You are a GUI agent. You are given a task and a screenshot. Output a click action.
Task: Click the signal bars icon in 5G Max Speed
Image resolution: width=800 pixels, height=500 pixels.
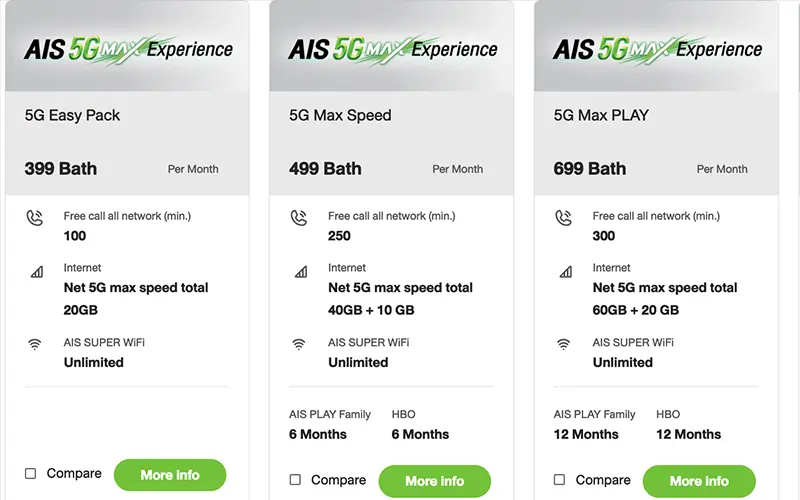pyautogui.click(x=301, y=272)
